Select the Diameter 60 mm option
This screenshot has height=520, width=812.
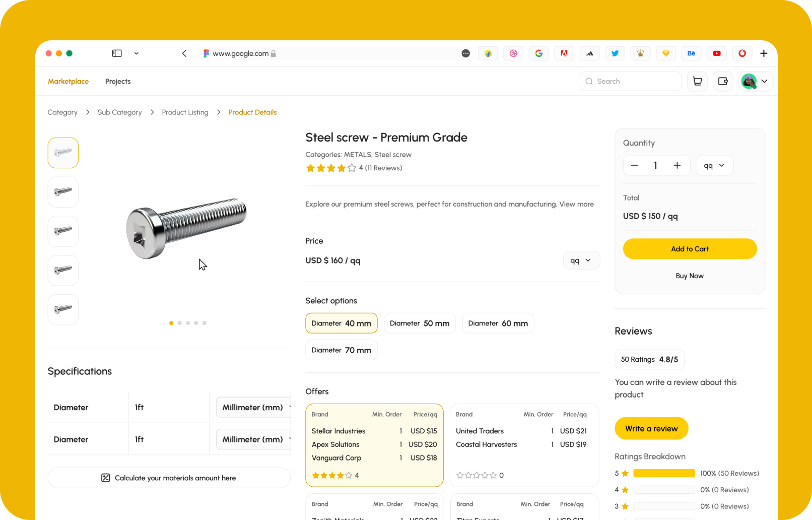[x=498, y=323]
